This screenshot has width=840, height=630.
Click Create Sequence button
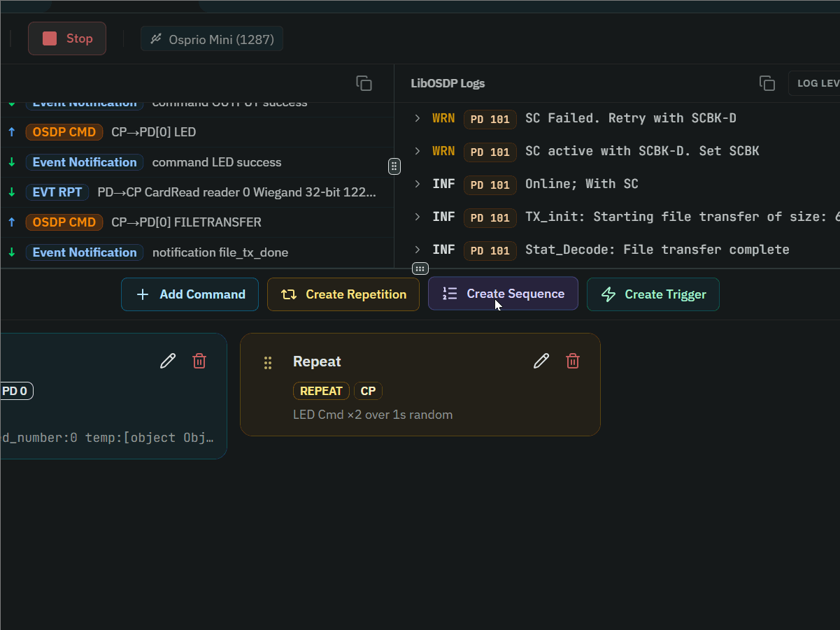tap(503, 294)
